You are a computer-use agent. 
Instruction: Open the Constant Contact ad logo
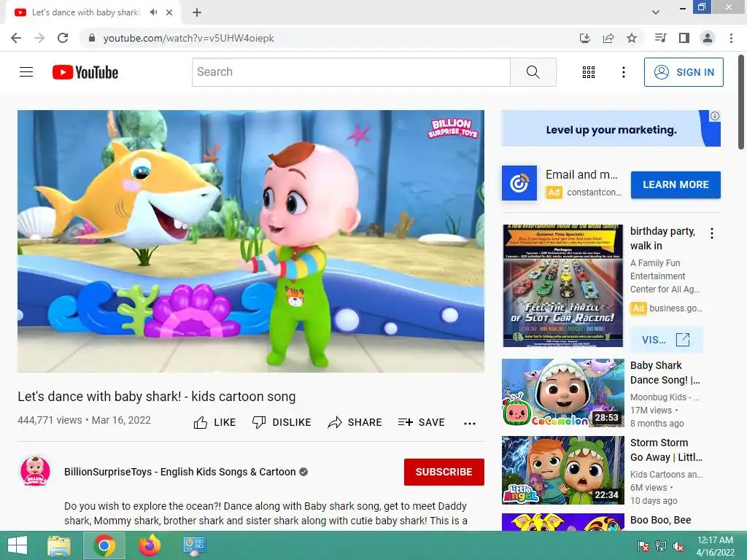pos(519,183)
